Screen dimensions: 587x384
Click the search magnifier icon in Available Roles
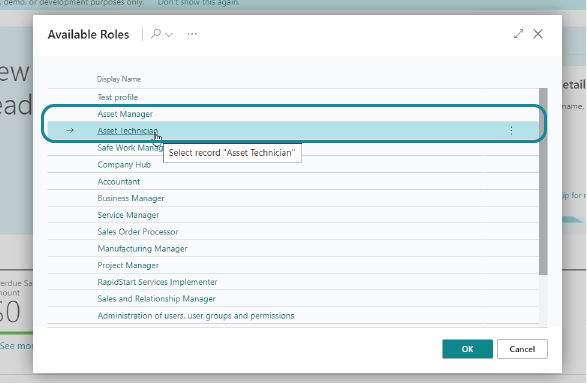[x=156, y=34]
